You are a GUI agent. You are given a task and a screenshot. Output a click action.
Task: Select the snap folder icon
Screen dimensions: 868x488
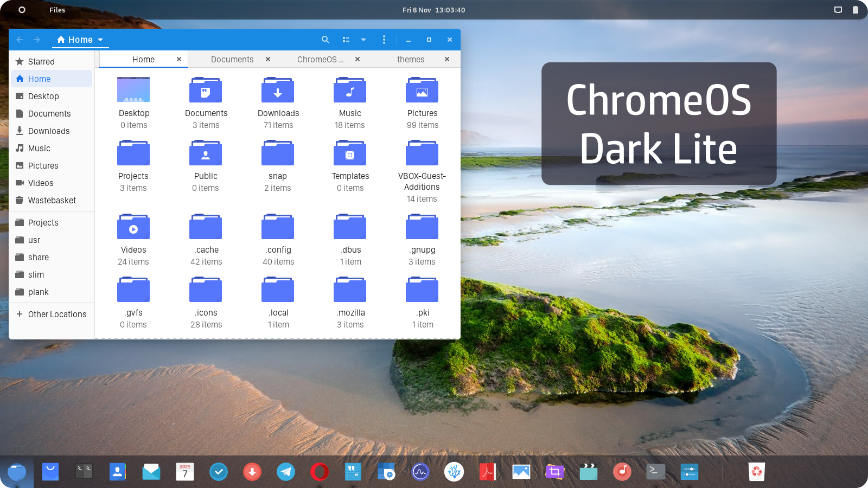[x=278, y=152]
